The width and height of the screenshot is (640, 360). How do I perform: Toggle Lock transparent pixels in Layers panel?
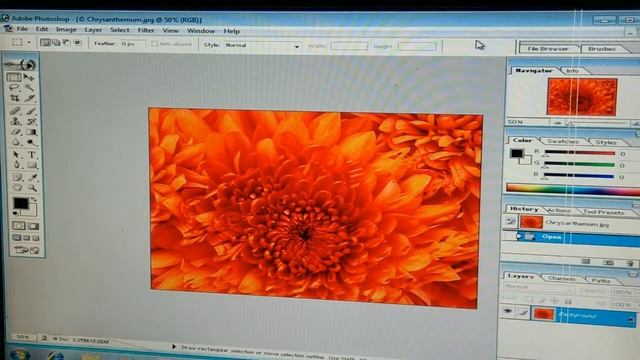click(529, 300)
